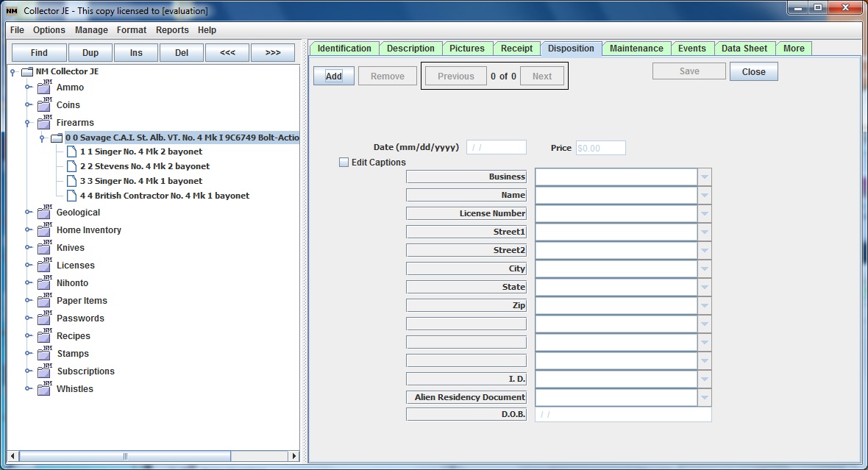Click the NM Collector JE root folder icon
868x470 pixels.
[x=27, y=72]
